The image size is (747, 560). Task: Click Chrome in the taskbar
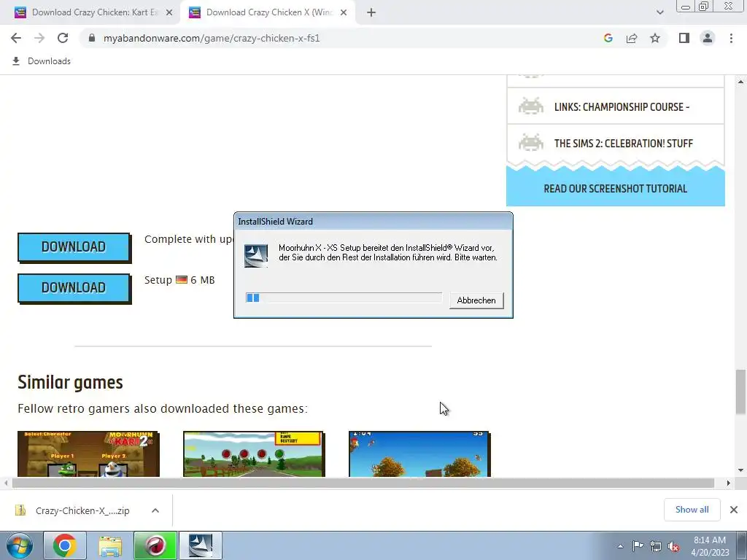(x=65, y=545)
